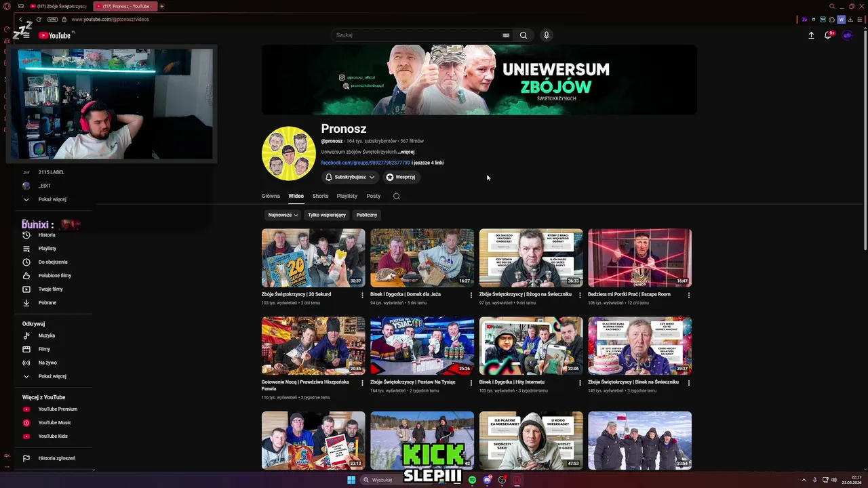868x488 pixels.
Task: Open YouTube Music in sidebar
Action: (x=54, y=423)
